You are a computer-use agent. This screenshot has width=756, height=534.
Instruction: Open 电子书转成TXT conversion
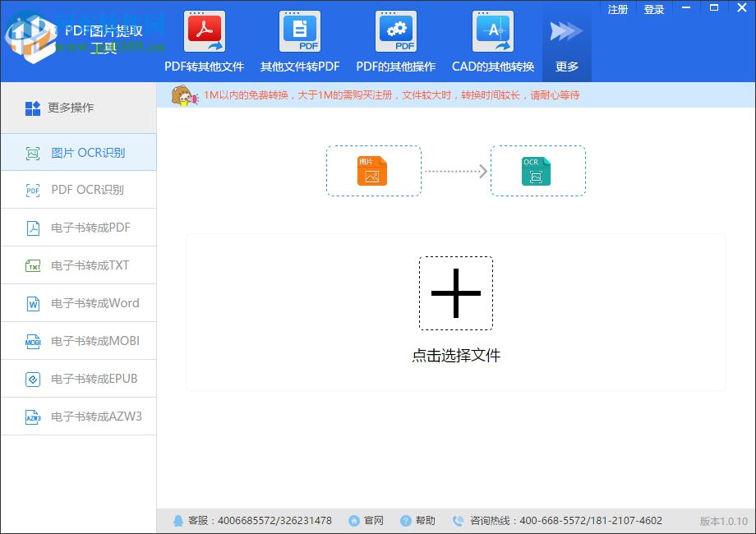pos(78,265)
